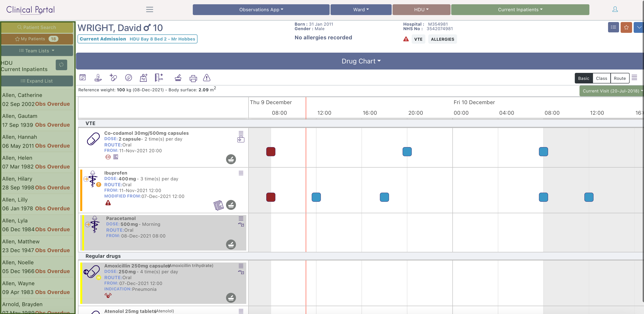Click the ALLERGIES button
The width and height of the screenshot is (644, 314).
pos(442,39)
